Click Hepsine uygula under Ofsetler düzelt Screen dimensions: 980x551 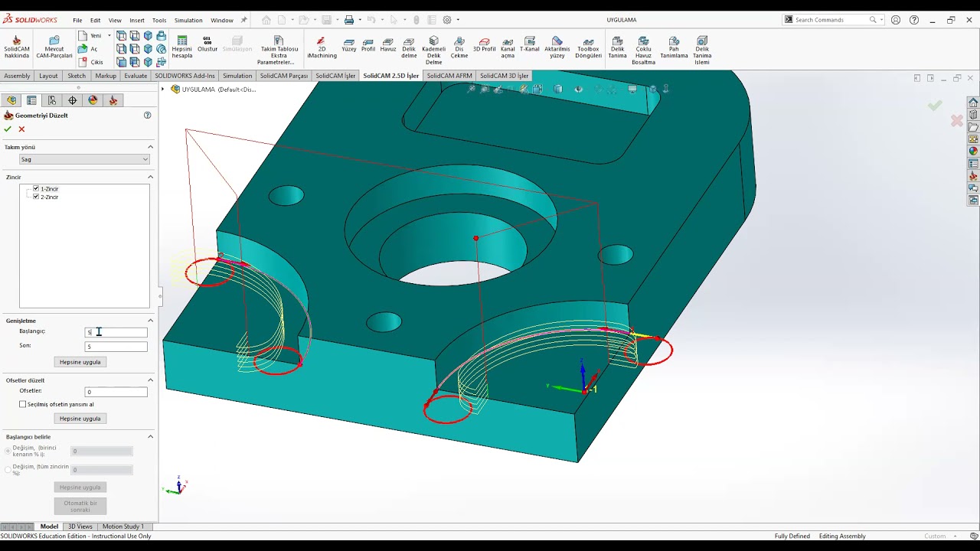tap(80, 419)
